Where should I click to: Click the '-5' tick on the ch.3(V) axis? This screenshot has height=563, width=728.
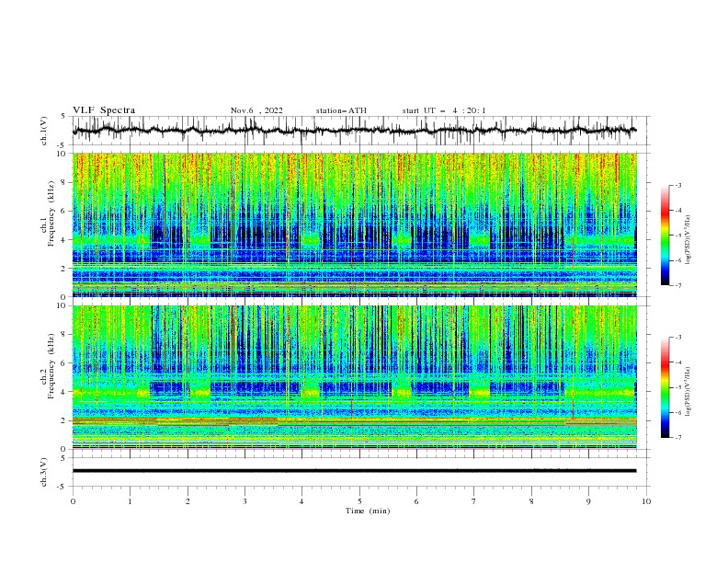[x=63, y=487]
